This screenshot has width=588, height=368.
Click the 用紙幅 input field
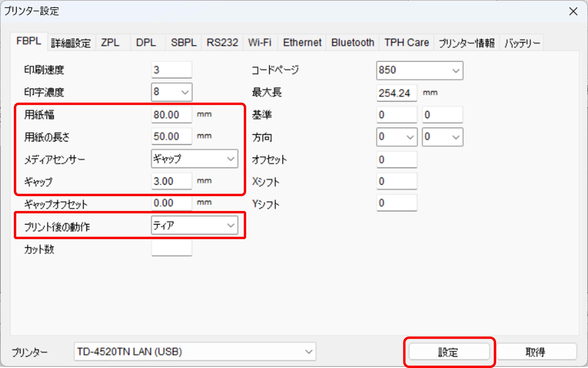point(171,115)
